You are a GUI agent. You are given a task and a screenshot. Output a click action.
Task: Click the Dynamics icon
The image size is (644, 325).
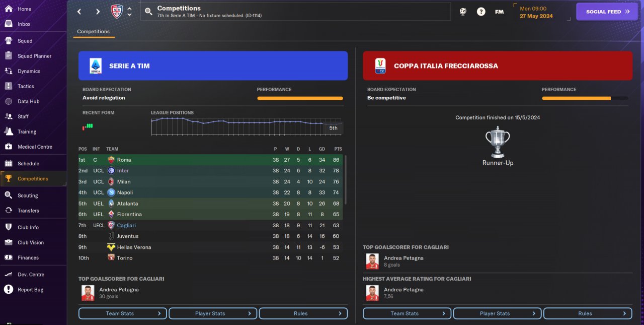(9, 71)
